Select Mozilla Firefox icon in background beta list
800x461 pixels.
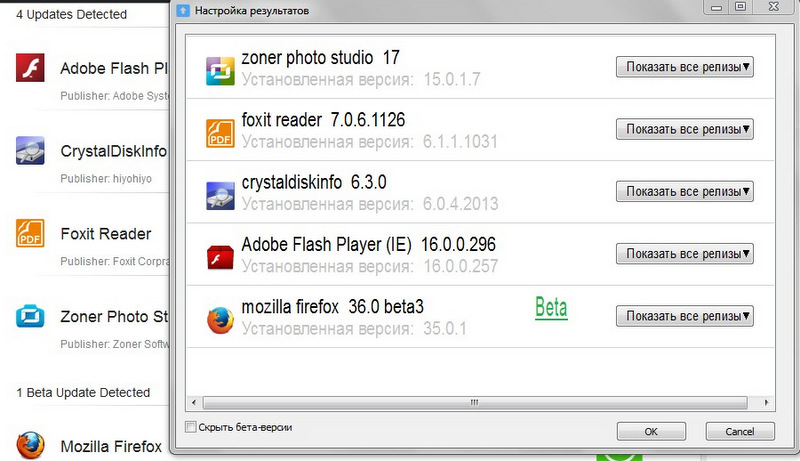point(30,446)
